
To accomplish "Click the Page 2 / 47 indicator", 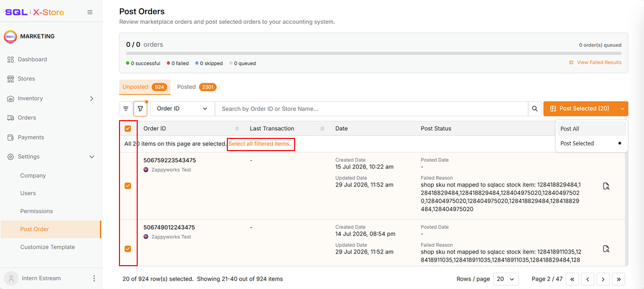I will (x=547, y=279).
